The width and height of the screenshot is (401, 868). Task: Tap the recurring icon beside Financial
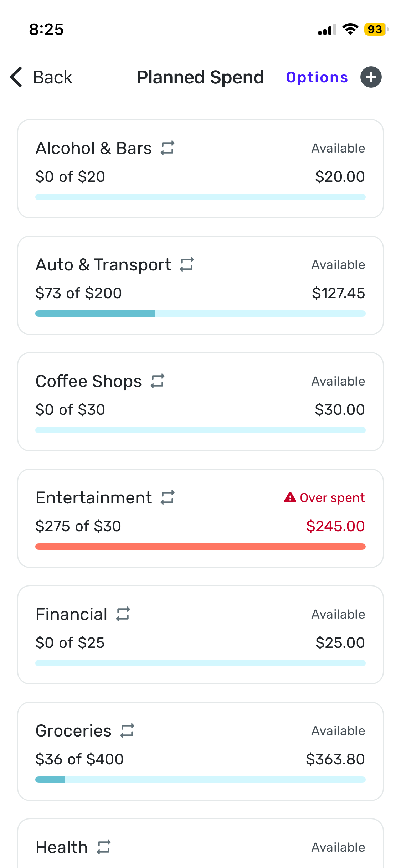coord(123,614)
